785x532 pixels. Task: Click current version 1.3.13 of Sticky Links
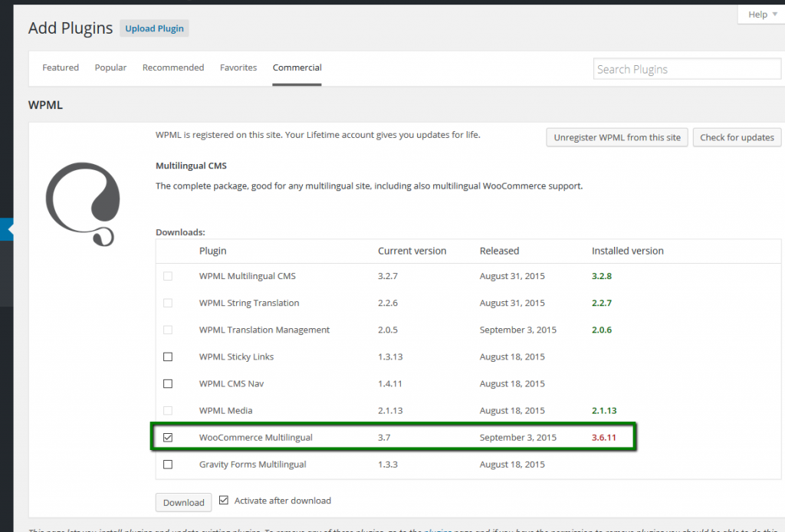(x=390, y=356)
